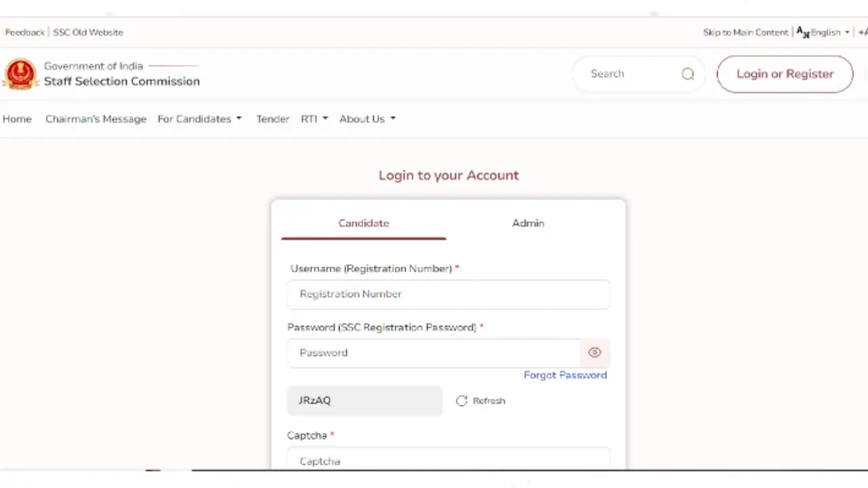Expand the For Candidates menu
This screenshot has width=868, height=488.
point(199,119)
